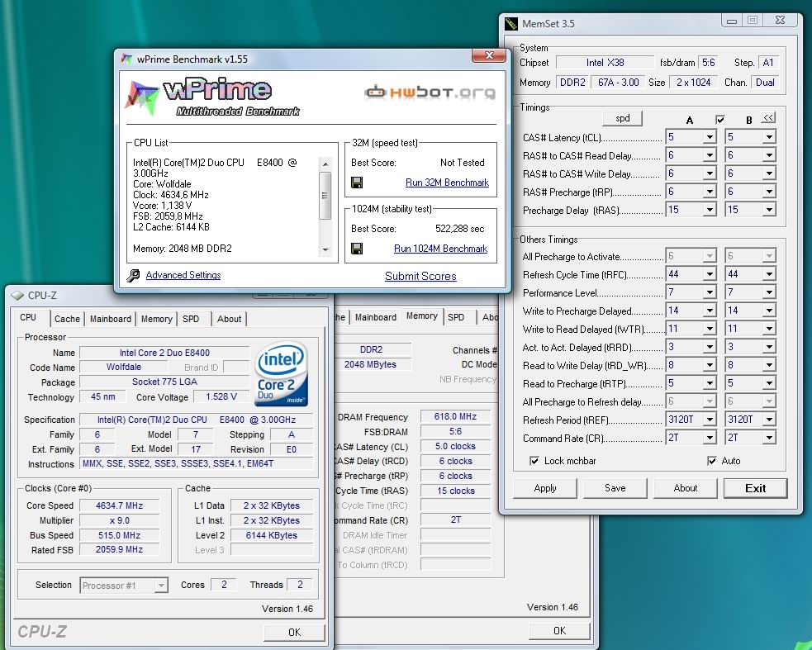Toggle the checkbox between columns A and B in MemSet
Screen dimensions: 812x650
(719, 120)
